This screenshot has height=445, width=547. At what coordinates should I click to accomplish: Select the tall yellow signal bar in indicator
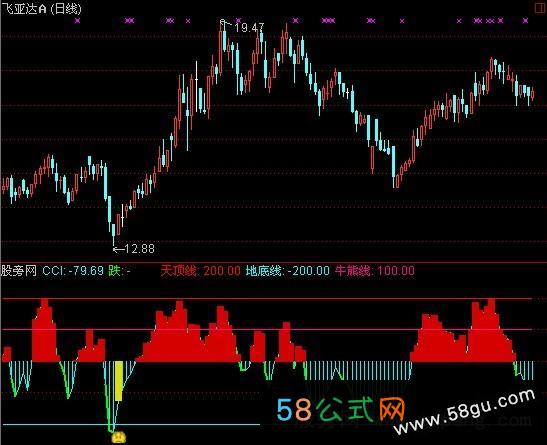pos(119,381)
